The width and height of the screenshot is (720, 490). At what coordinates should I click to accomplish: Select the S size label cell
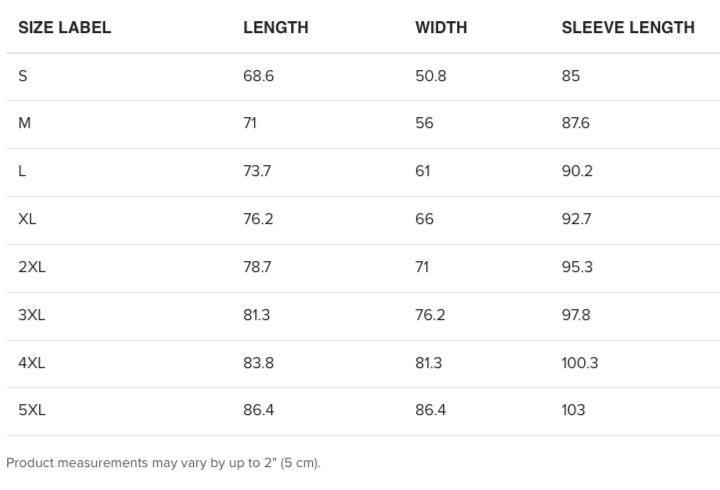(x=23, y=76)
